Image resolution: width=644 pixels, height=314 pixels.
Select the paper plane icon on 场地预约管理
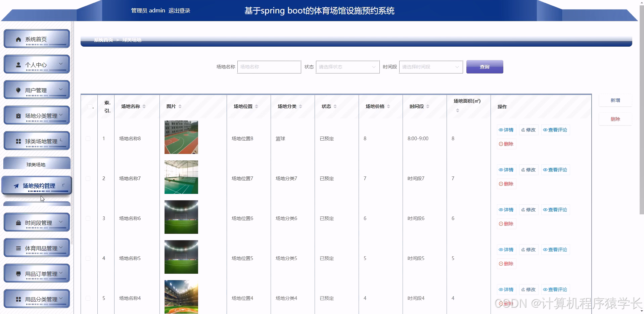16,186
